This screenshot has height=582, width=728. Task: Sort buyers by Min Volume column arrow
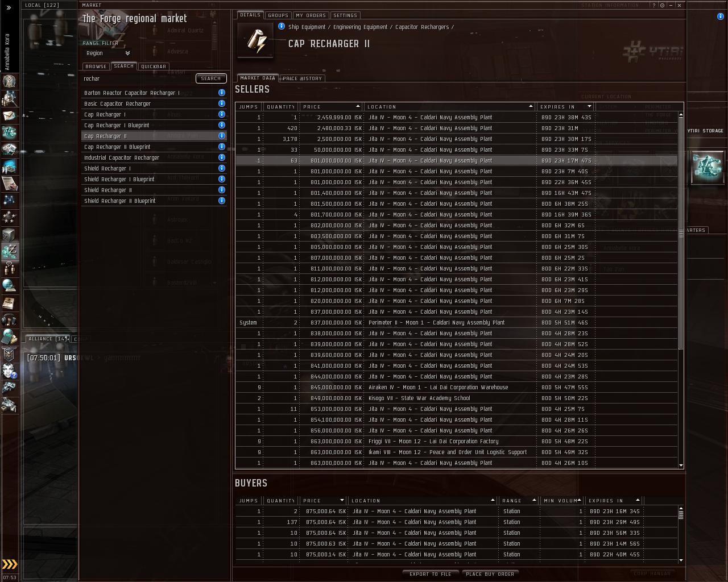(x=579, y=500)
